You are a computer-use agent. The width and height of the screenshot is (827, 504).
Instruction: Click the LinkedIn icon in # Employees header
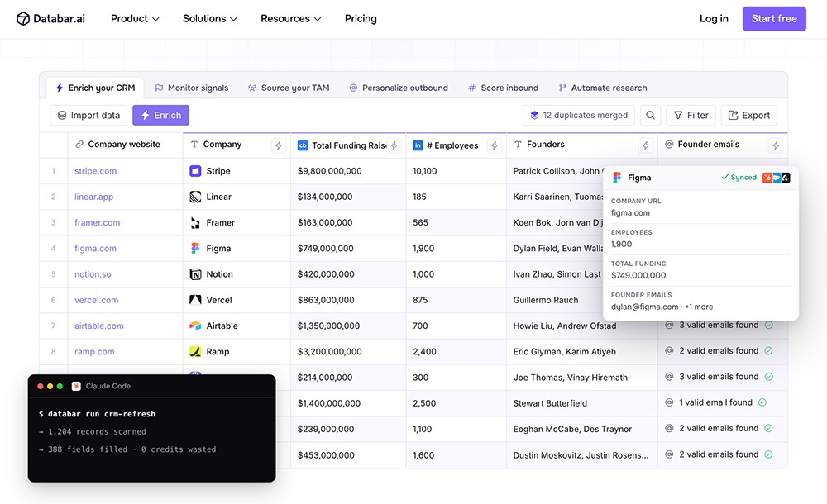(418, 145)
